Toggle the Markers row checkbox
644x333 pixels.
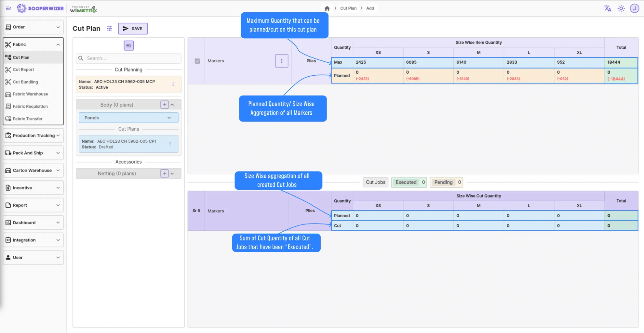(197, 61)
